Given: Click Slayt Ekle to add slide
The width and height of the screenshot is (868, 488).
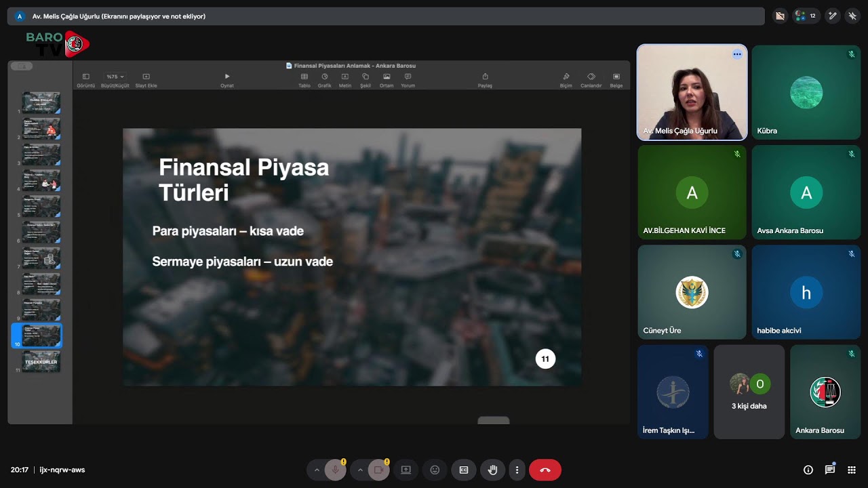Looking at the screenshot, I should [x=146, y=80].
